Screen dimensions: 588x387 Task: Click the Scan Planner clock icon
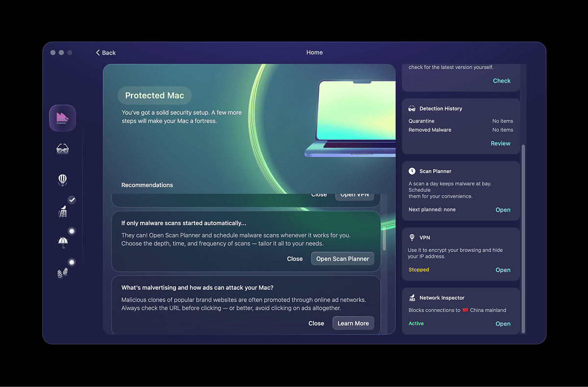click(x=412, y=171)
